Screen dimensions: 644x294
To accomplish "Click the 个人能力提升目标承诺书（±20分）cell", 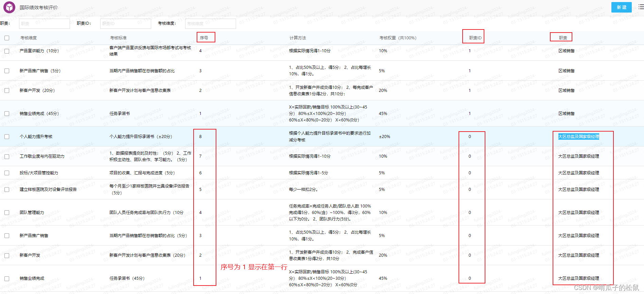I will coord(141,137).
